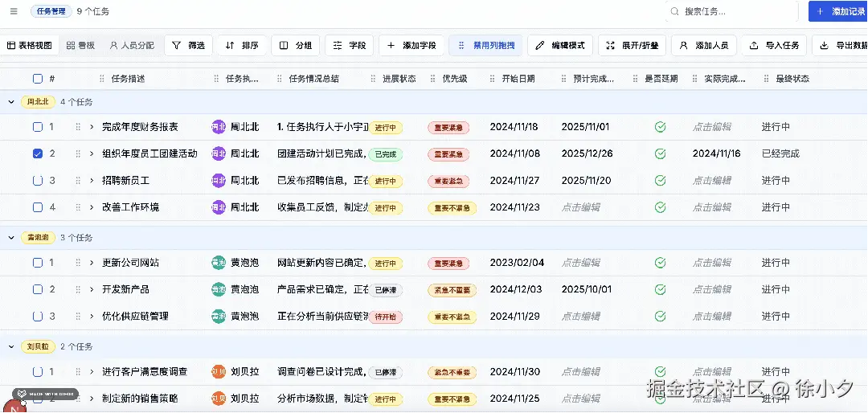The width and height of the screenshot is (868, 413).
Task: Click 已经完成 final status cell
Action: point(780,153)
